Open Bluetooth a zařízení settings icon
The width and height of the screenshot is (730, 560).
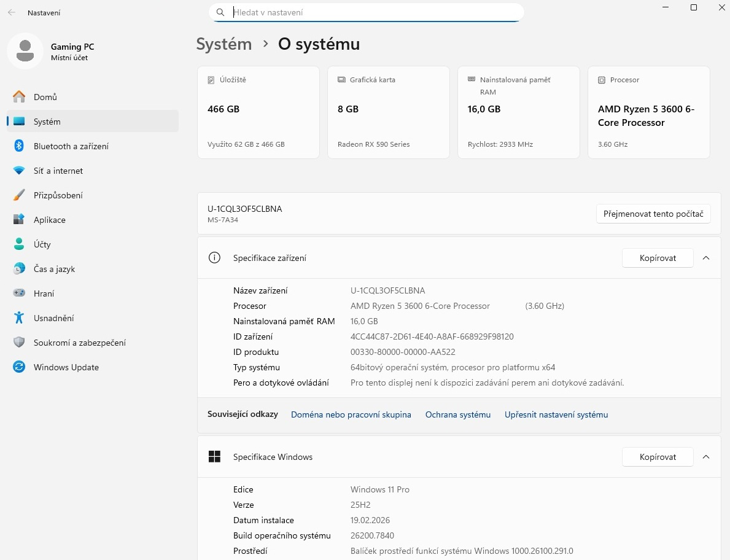tap(19, 146)
